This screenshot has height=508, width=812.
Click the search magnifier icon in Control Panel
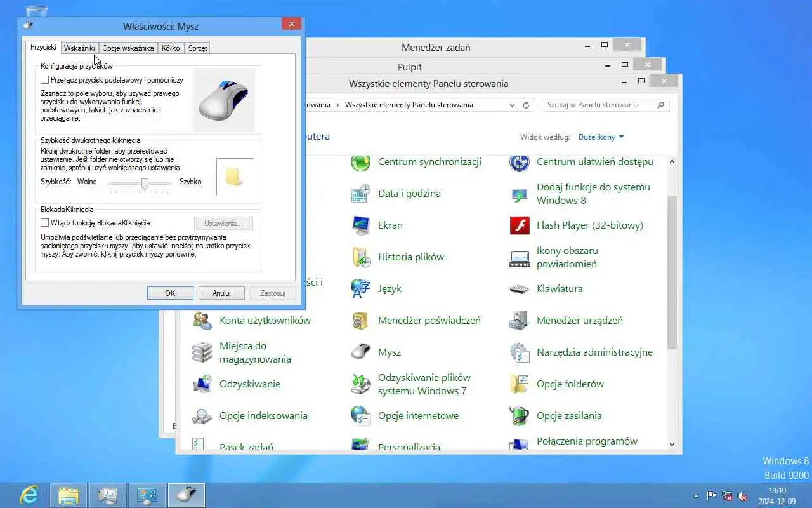(661, 105)
